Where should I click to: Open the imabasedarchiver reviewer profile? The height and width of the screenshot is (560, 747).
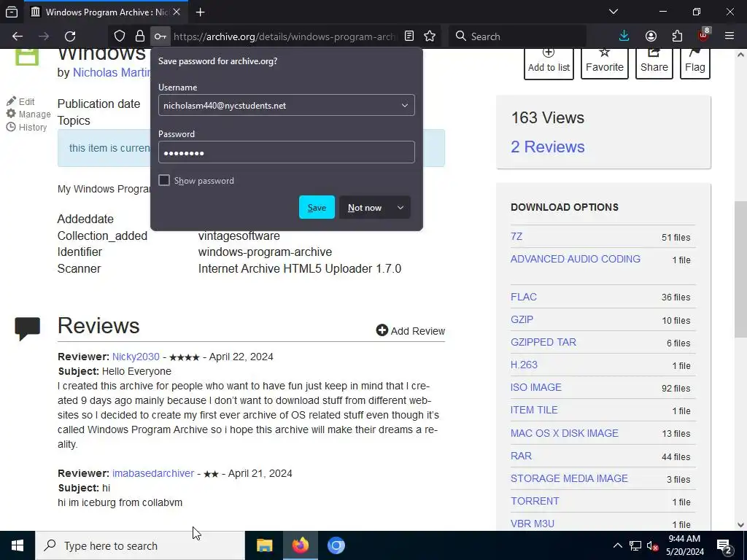153,473
